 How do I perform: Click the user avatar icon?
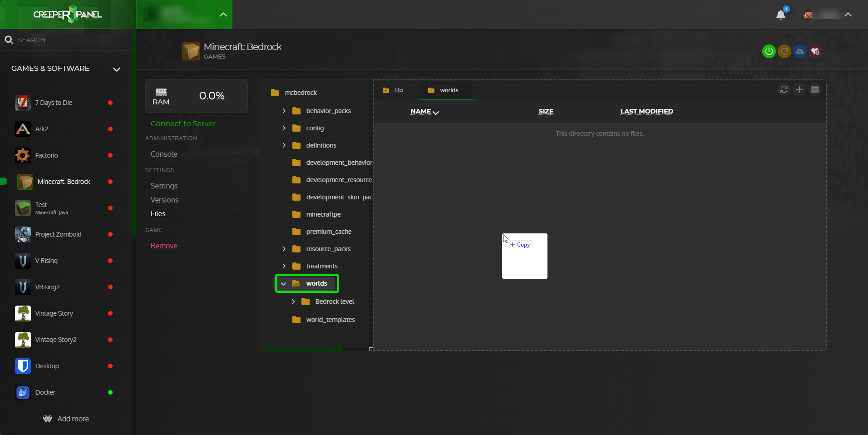point(808,15)
